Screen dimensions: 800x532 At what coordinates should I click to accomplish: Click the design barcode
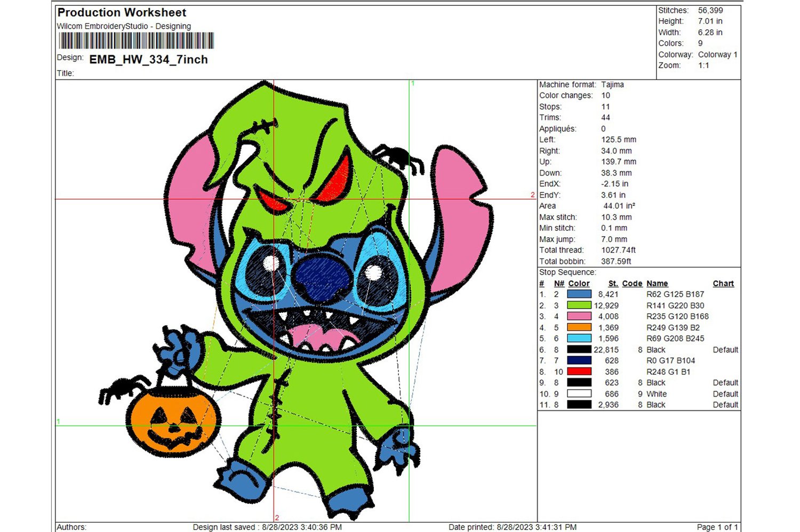pyautogui.click(x=137, y=41)
